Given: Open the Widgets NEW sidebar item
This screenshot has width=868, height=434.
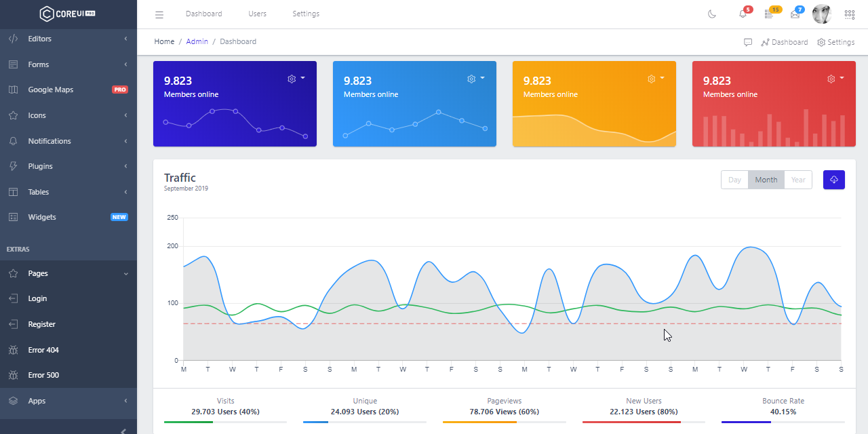Looking at the screenshot, I should pos(68,217).
